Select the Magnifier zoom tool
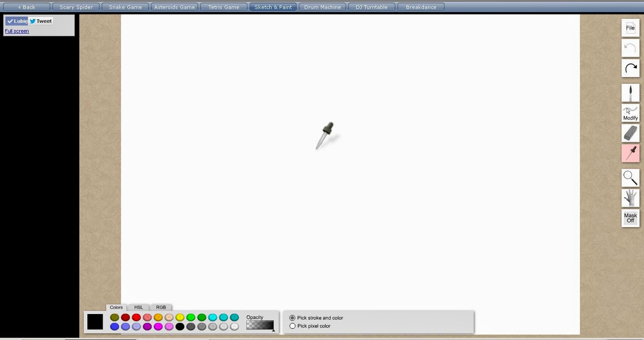This screenshot has width=644, height=340. 630,177
